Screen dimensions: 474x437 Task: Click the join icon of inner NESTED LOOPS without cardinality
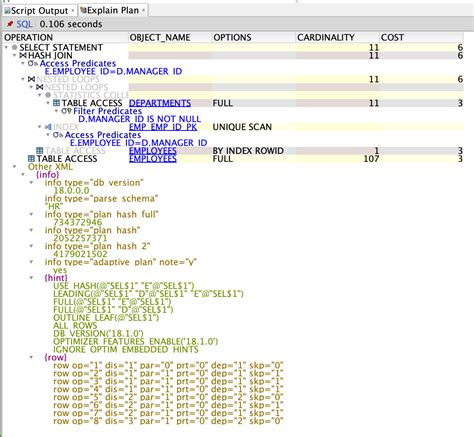(x=40, y=87)
